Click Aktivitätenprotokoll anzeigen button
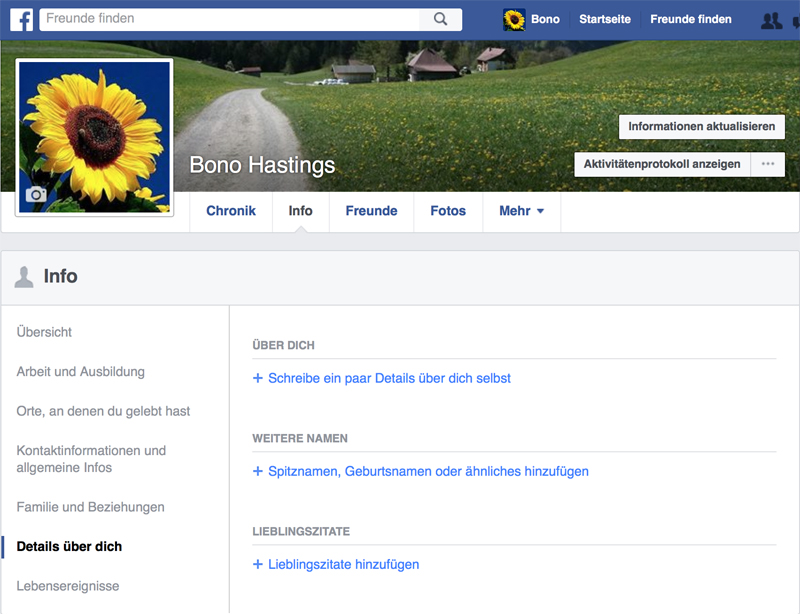This screenshot has width=800, height=614. click(x=662, y=164)
